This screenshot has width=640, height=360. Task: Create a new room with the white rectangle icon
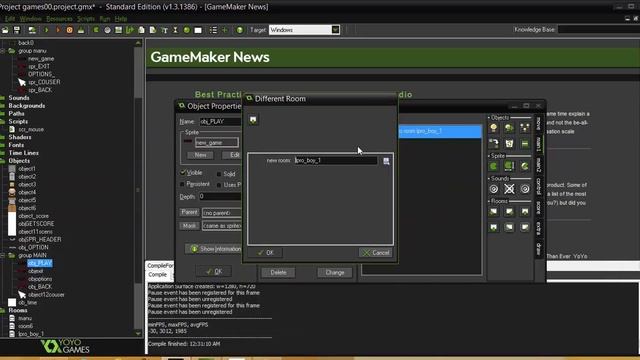(x=198, y=30)
